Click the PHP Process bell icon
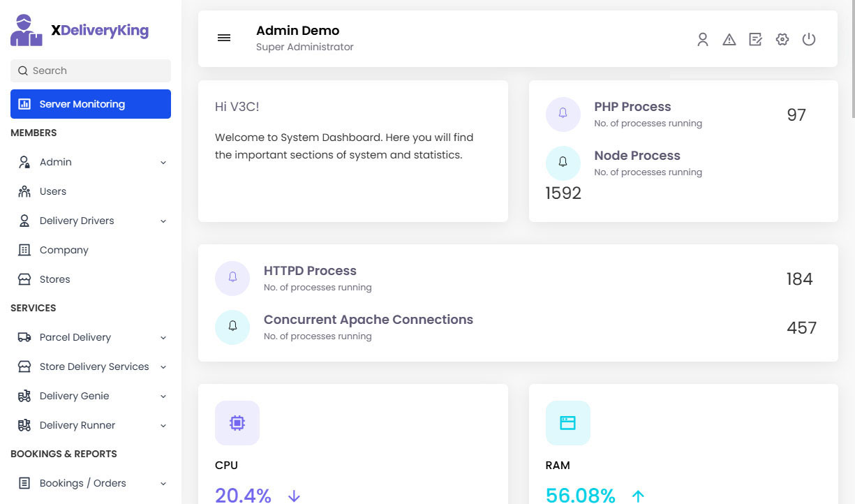The image size is (855, 504). [x=563, y=114]
